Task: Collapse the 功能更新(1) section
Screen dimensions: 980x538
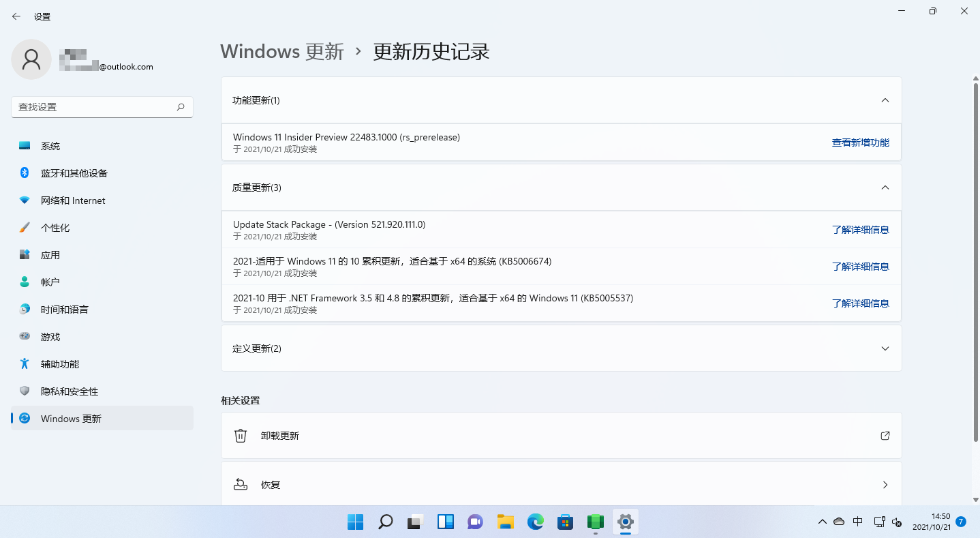Action: (885, 100)
